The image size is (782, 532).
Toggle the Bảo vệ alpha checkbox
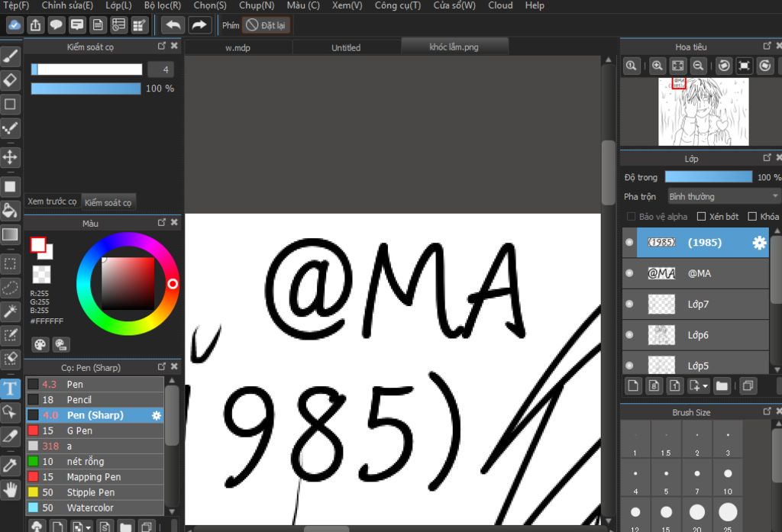click(631, 217)
